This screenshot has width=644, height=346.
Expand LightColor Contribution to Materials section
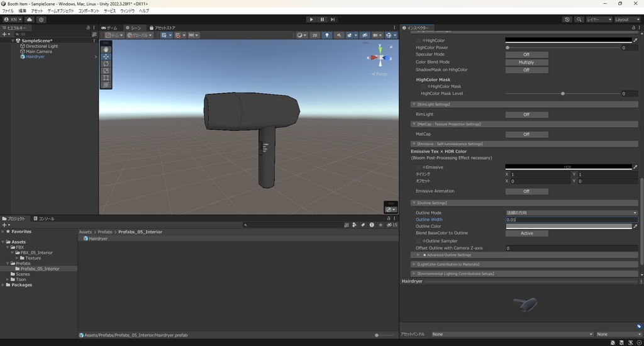point(414,264)
